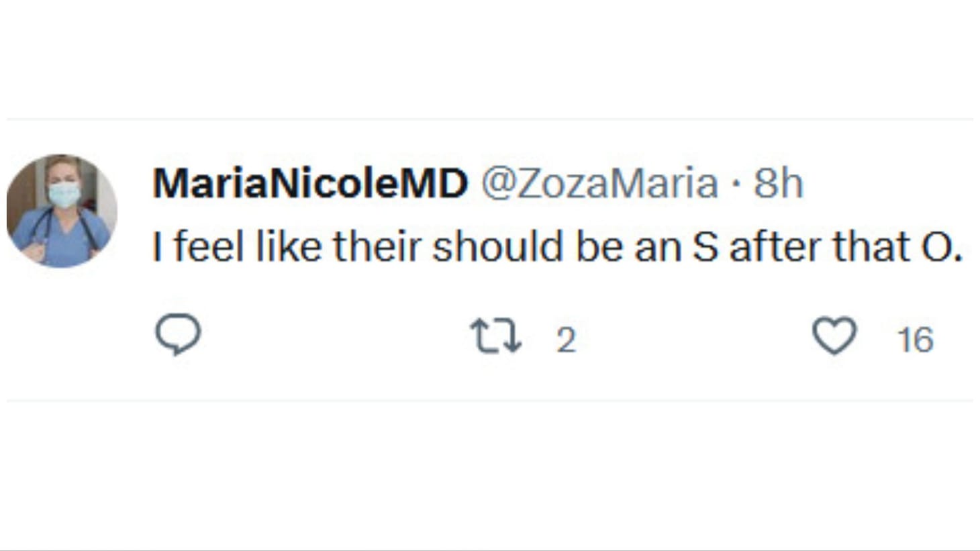Click the like count of 16

(915, 340)
